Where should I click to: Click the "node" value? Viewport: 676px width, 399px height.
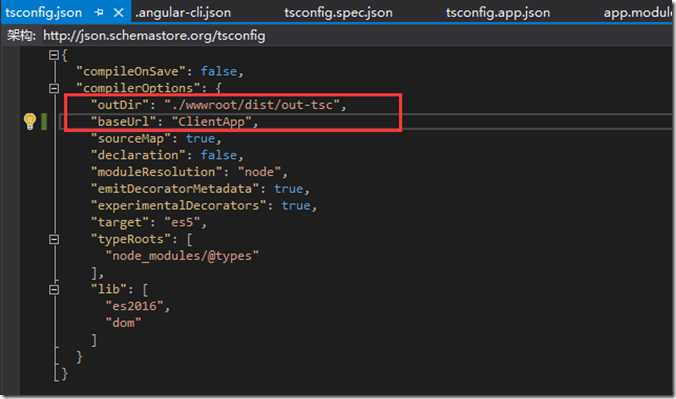click(259, 172)
